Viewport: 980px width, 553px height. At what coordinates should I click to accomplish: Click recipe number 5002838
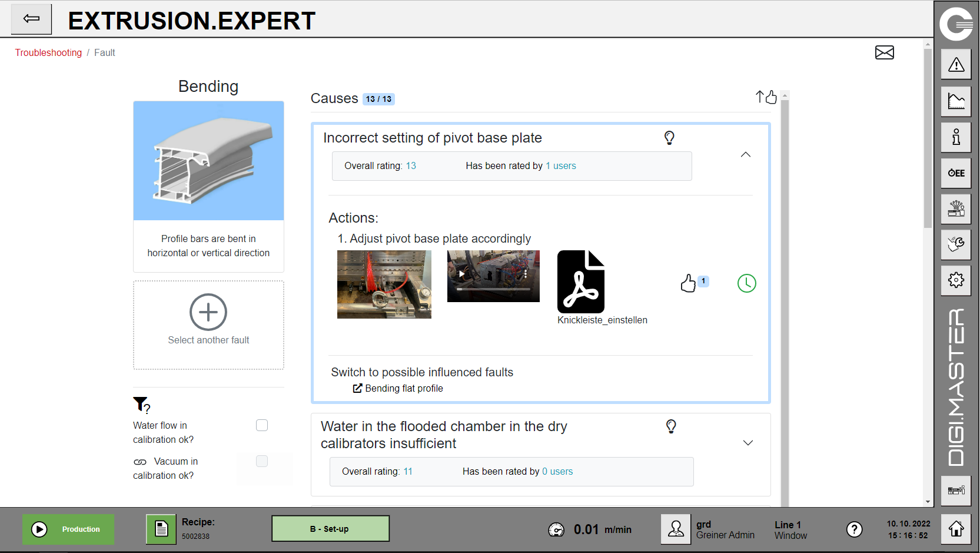point(195,537)
